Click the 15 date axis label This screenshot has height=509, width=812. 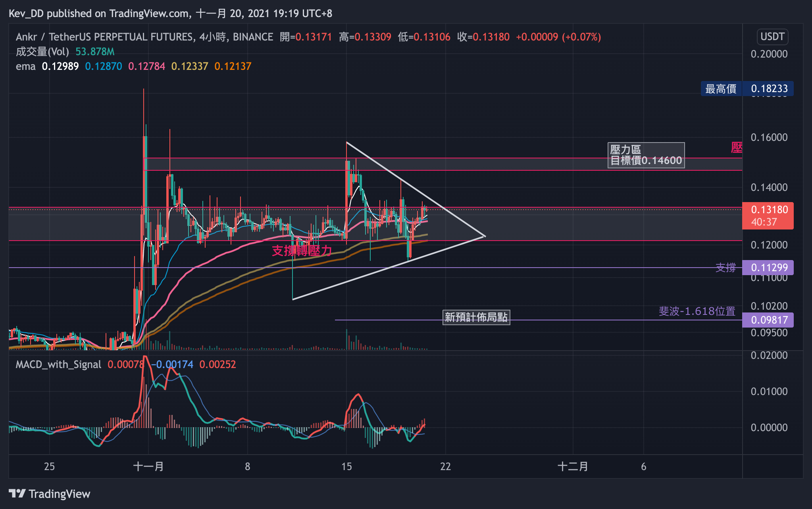click(346, 466)
